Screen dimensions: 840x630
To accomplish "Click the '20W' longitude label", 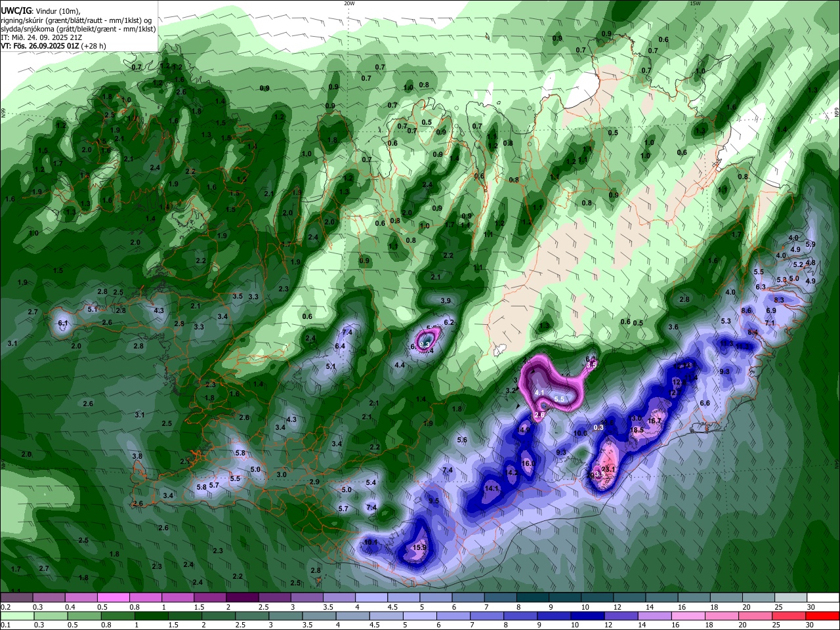I will 349,3.
